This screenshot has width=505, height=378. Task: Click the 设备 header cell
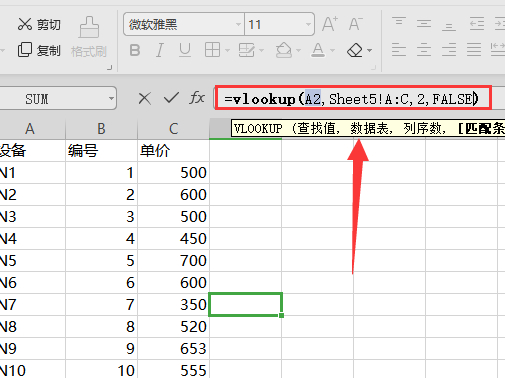coord(32,151)
